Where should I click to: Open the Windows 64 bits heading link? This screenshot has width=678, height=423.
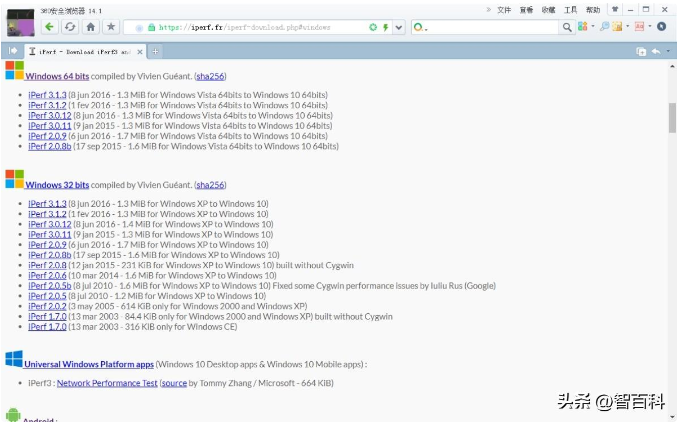click(57, 76)
